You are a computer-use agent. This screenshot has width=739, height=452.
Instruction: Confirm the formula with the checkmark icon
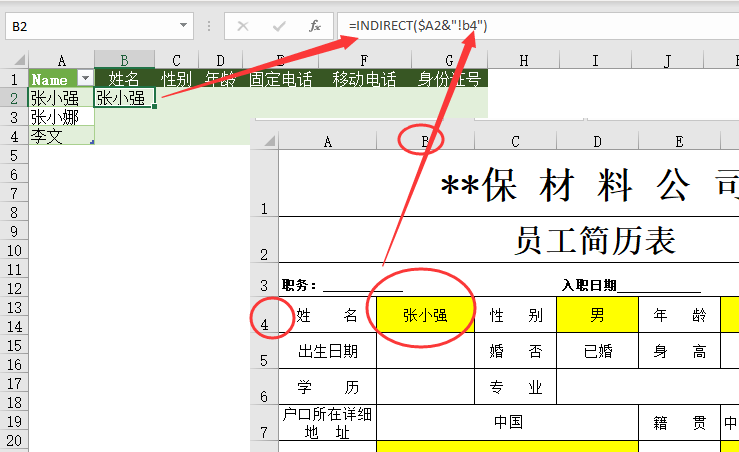coord(279,26)
